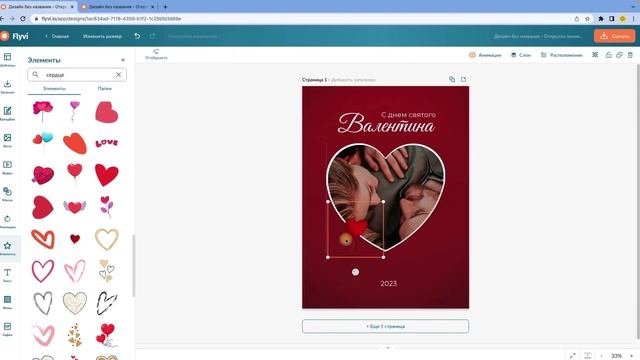Add the blue and red heart balloons element
Viewport: 640px width, 360px height.
[x=43, y=142]
